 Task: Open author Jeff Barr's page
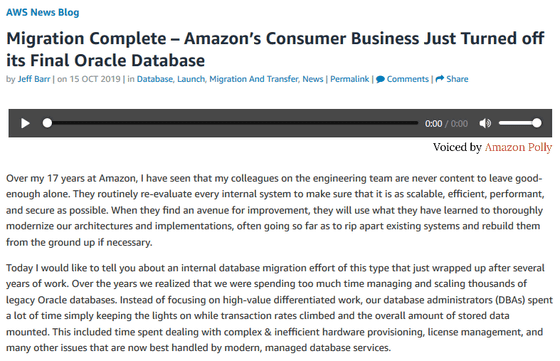pyautogui.click(x=34, y=79)
